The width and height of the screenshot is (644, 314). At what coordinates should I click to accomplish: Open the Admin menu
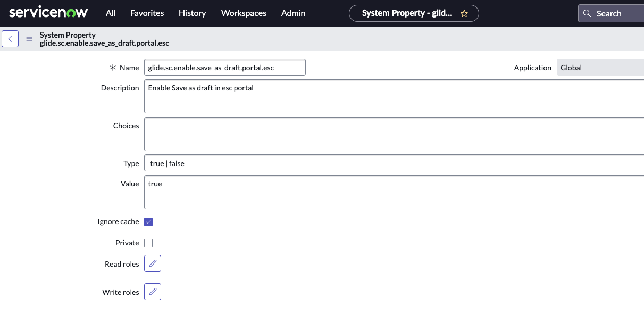[x=293, y=13]
